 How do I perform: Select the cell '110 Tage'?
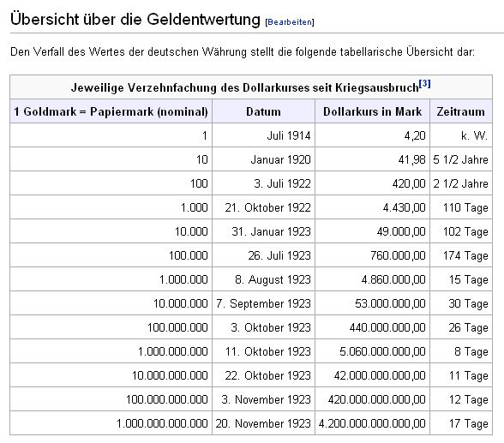pyautogui.click(x=460, y=207)
